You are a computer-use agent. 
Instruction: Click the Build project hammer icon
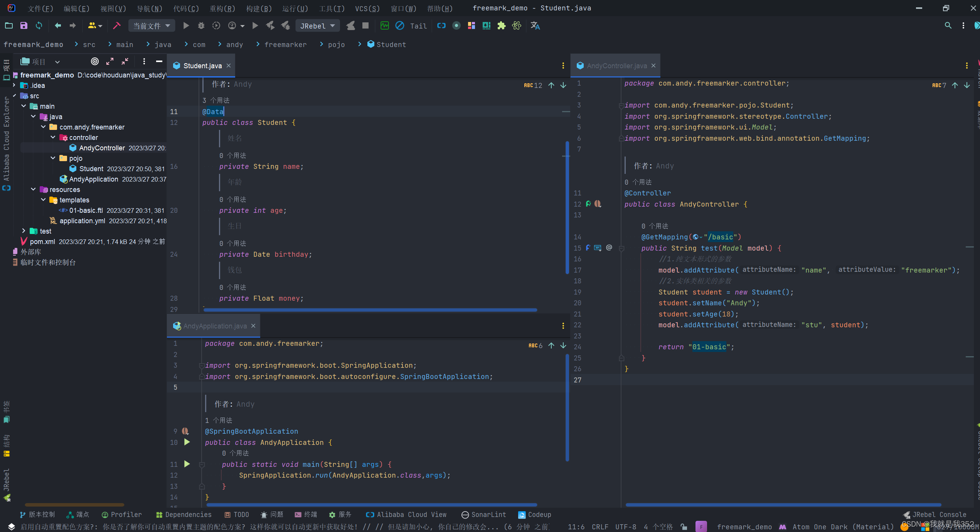point(116,25)
